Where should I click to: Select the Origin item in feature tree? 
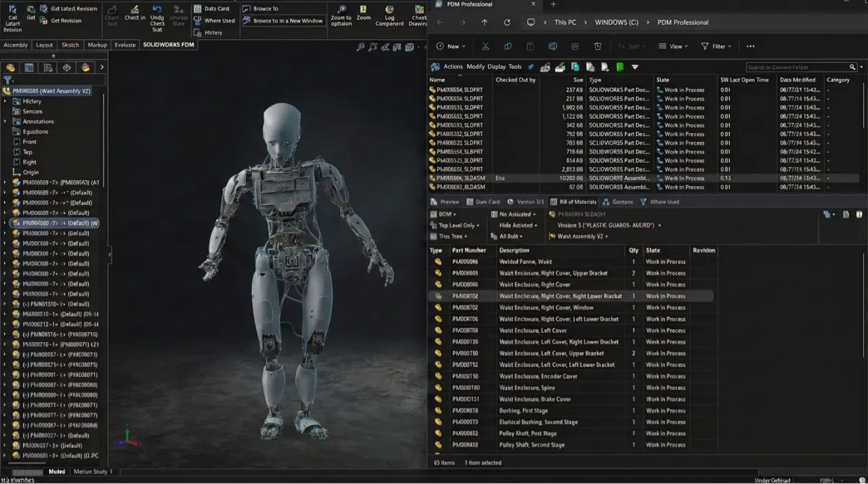25,172
